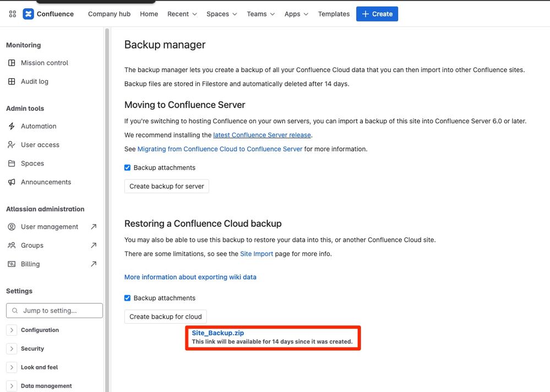This screenshot has width=550, height=392.
Task: Uncheck Backup attachments under Cloud backup section
Action: tap(127, 298)
